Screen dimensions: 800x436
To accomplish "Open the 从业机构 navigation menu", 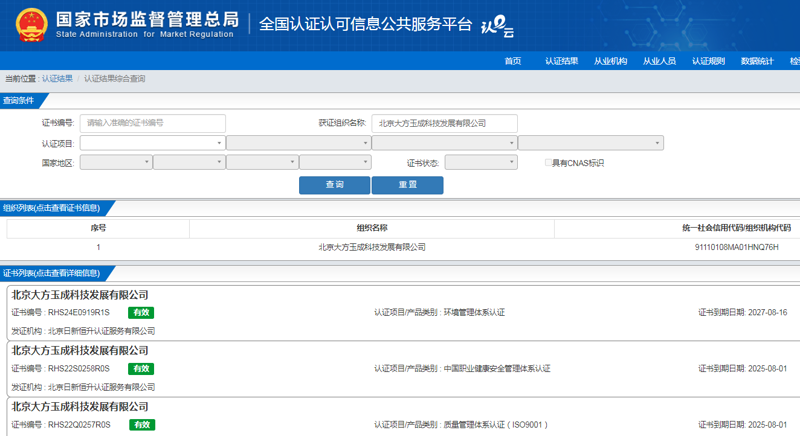I will coord(610,61).
